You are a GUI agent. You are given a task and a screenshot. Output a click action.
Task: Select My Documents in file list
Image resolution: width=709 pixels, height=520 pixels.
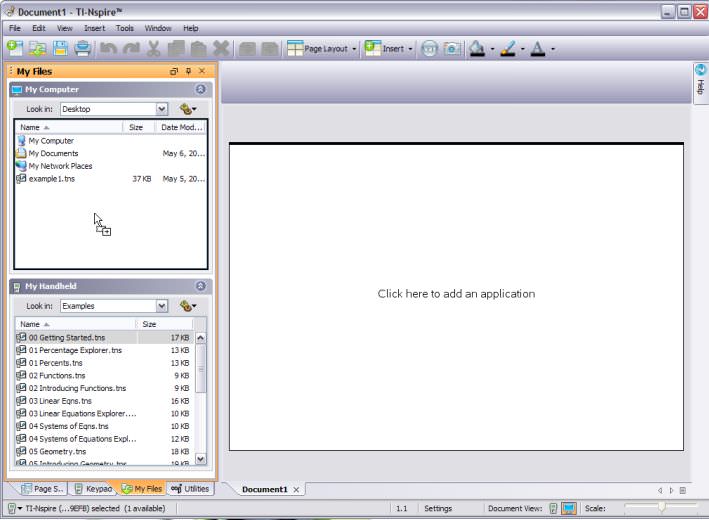coord(111,153)
